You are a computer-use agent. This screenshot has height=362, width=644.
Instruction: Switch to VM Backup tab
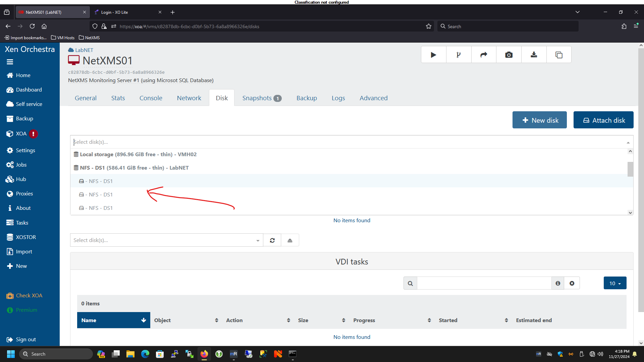[x=307, y=98]
